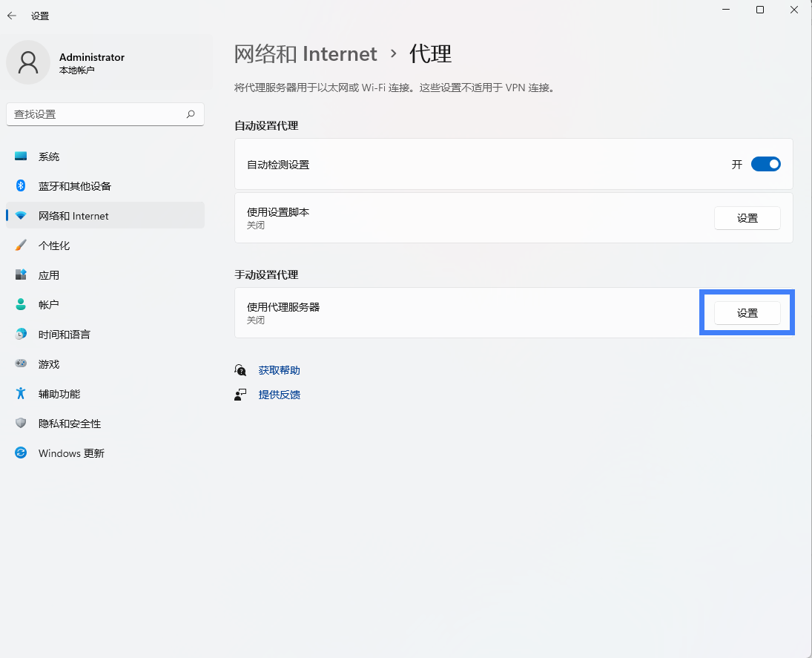Click the 本地帐户 label under Administrator
This screenshot has height=658, width=812.
[x=76, y=70]
